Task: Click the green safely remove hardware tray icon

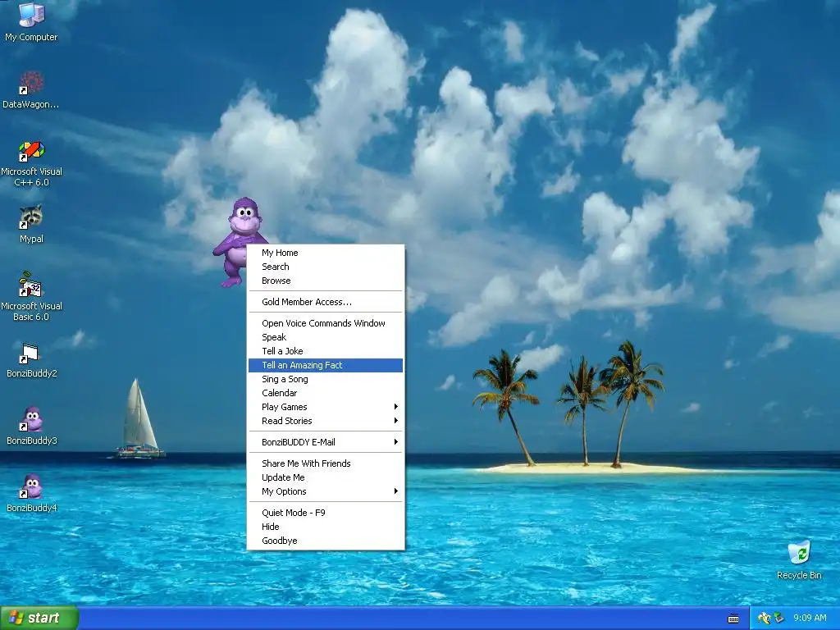Action: pyautogui.click(x=778, y=619)
